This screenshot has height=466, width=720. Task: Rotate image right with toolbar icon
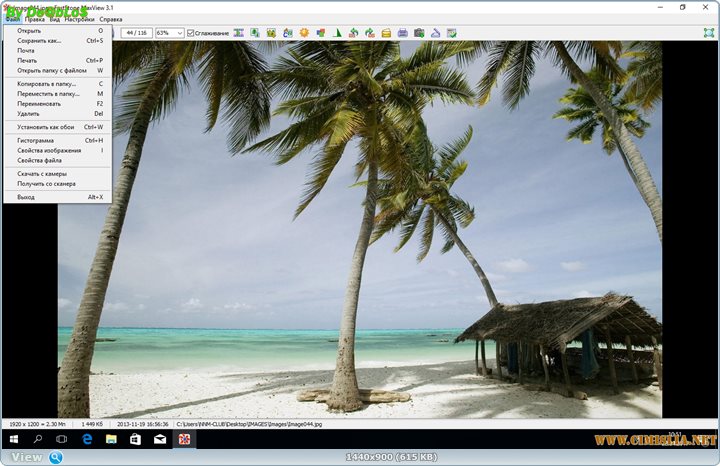[370, 33]
